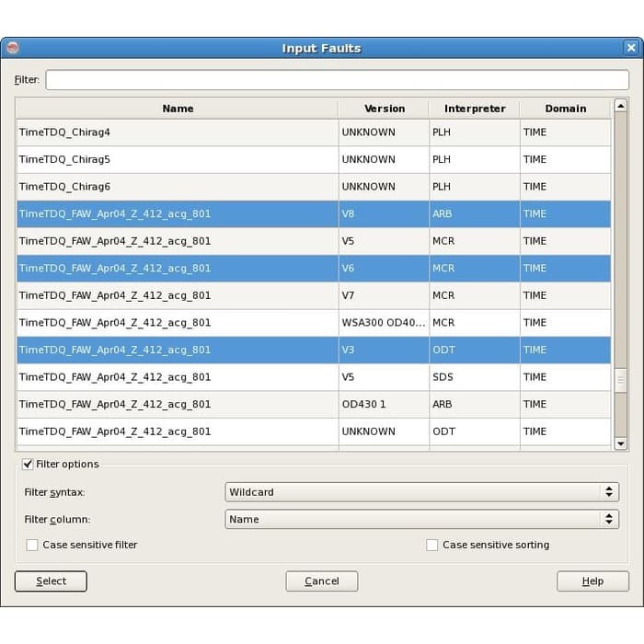The image size is (644, 644).
Task: Click the Select button
Action: pos(51,581)
